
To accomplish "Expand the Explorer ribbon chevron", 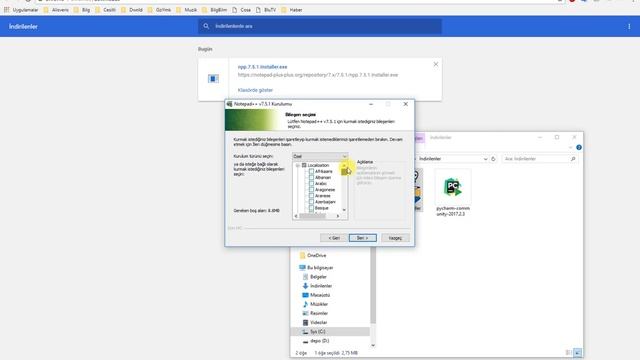I will click(x=571, y=147).
